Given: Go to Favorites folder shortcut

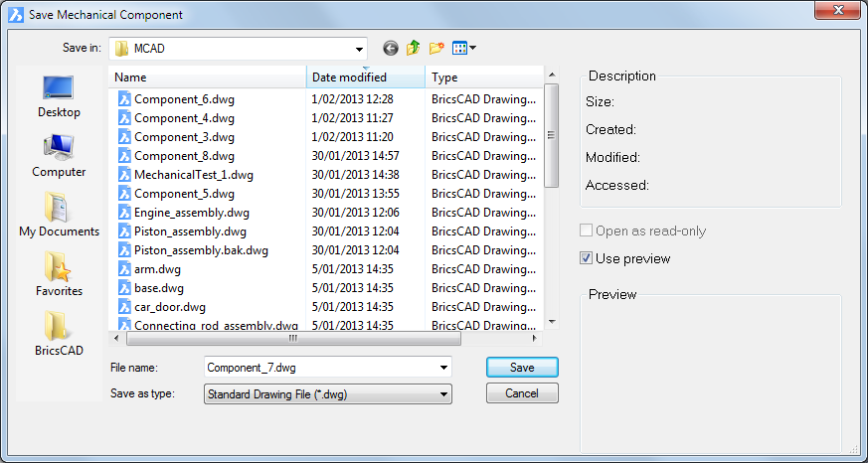Looking at the screenshot, I should (x=59, y=276).
